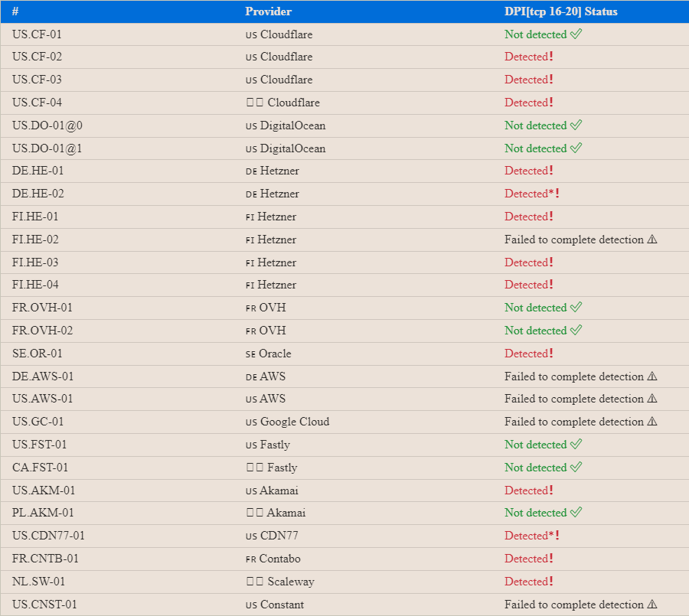Click the Scaleway provider cell

pos(280,582)
